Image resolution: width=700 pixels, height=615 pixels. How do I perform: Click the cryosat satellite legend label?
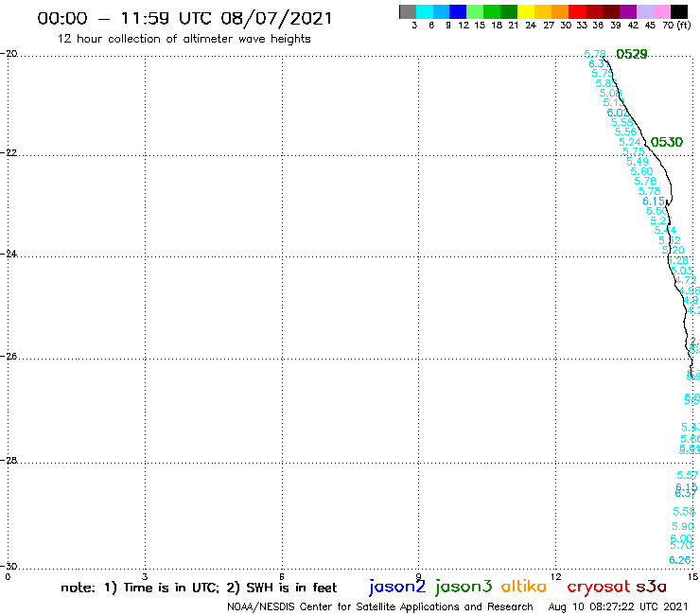click(x=598, y=587)
